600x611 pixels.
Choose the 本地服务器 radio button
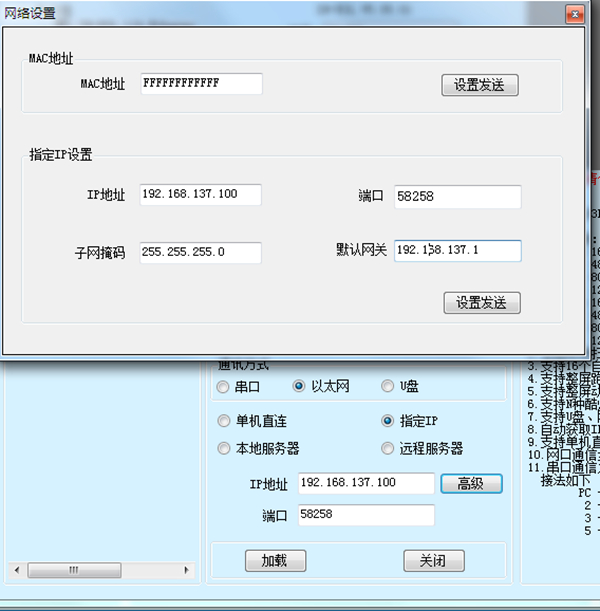(224, 449)
